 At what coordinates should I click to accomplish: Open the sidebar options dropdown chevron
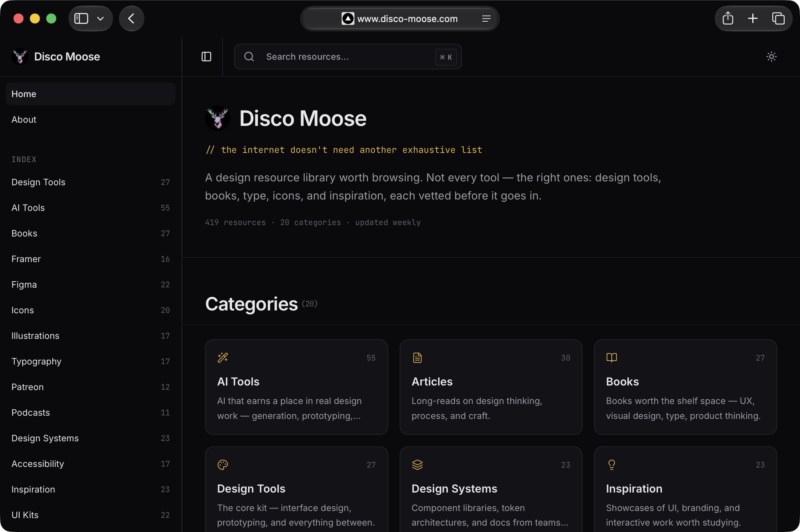(100, 18)
